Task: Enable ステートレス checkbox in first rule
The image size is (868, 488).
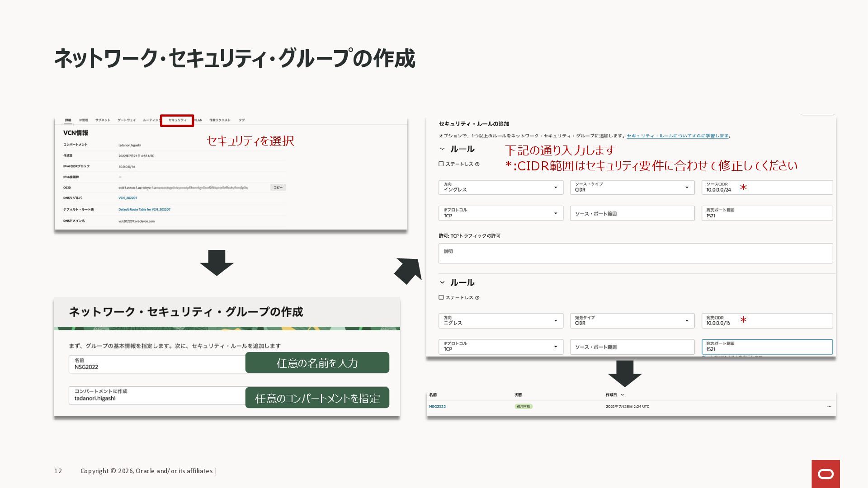Action: click(441, 164)
